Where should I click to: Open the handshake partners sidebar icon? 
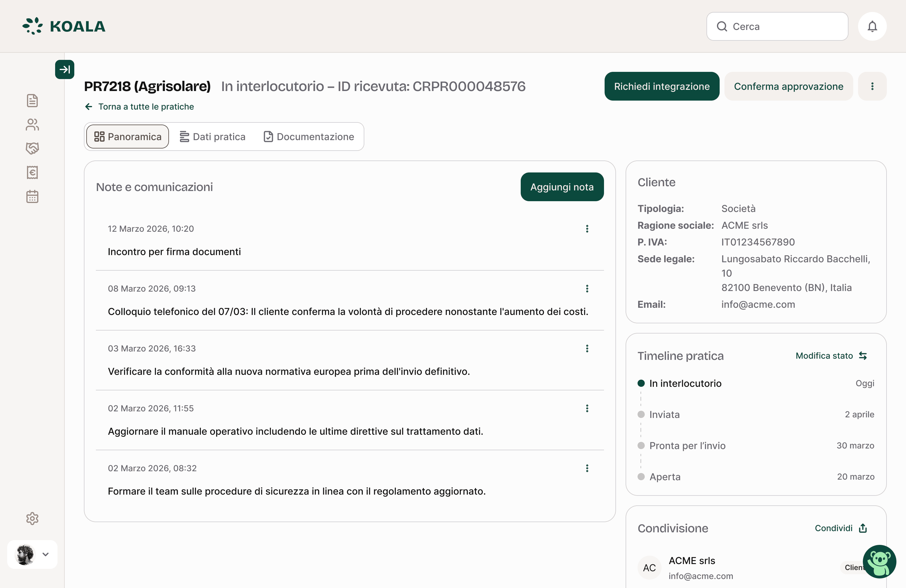point(32,148)
